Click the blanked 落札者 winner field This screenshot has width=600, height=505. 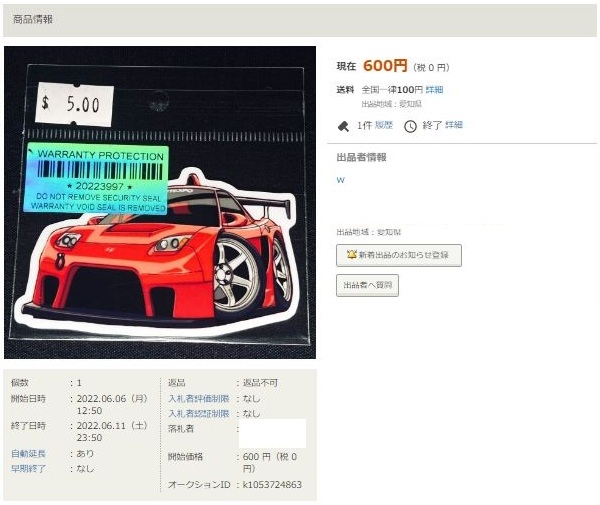(x=272, y=433)
